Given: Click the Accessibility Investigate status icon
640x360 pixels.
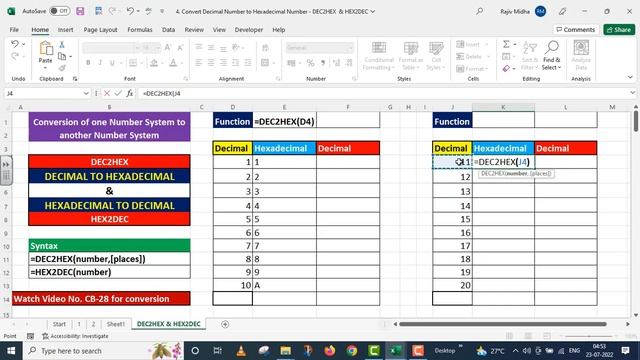Looking at the screenshot, I should coord(45,336).
